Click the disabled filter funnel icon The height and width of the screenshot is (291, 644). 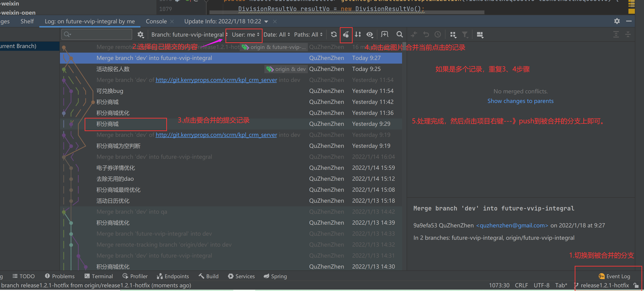465,35
